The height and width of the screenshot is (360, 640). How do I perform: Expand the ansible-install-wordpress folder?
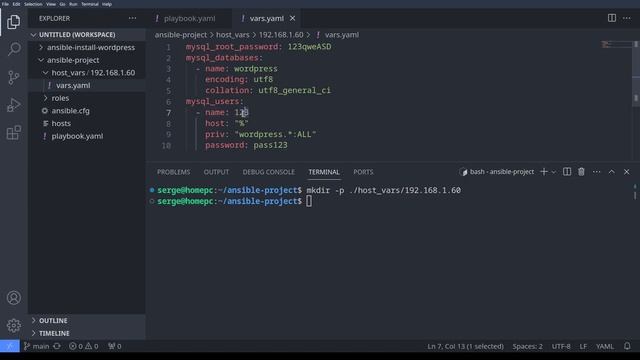pyautogui.click(x=87, y=47)
